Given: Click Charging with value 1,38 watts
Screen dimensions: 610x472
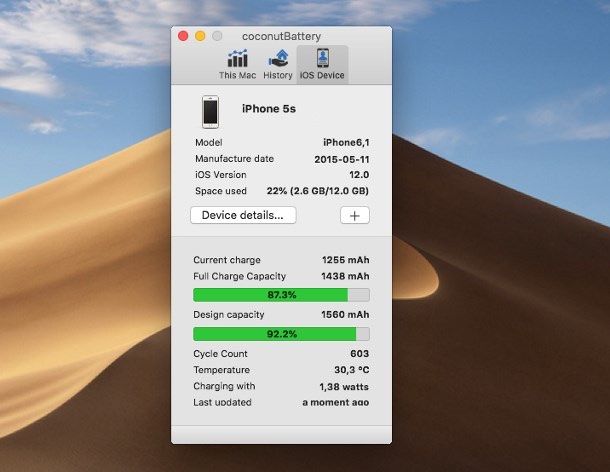Looking at the screenshot, I should (x=344, y=386).
